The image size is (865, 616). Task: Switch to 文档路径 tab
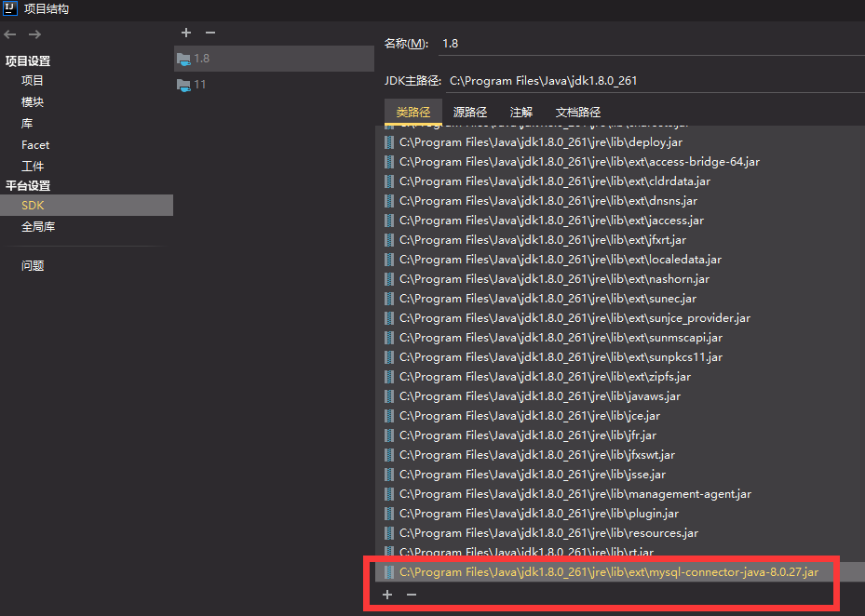pyautogui.click(x=577, y=113)
